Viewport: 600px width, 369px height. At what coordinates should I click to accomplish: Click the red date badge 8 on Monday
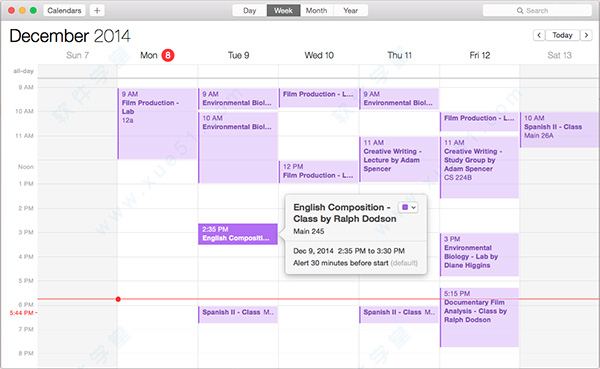[x=168, y=55]
